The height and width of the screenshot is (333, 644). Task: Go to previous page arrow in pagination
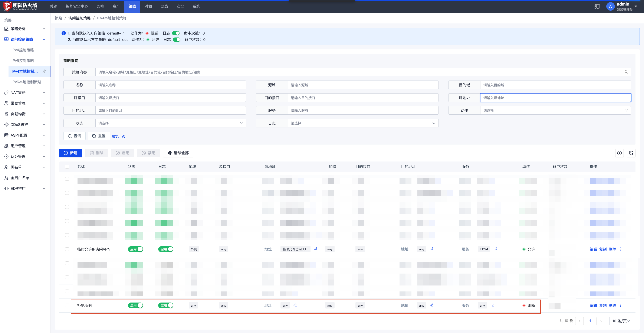coord(579,321)
